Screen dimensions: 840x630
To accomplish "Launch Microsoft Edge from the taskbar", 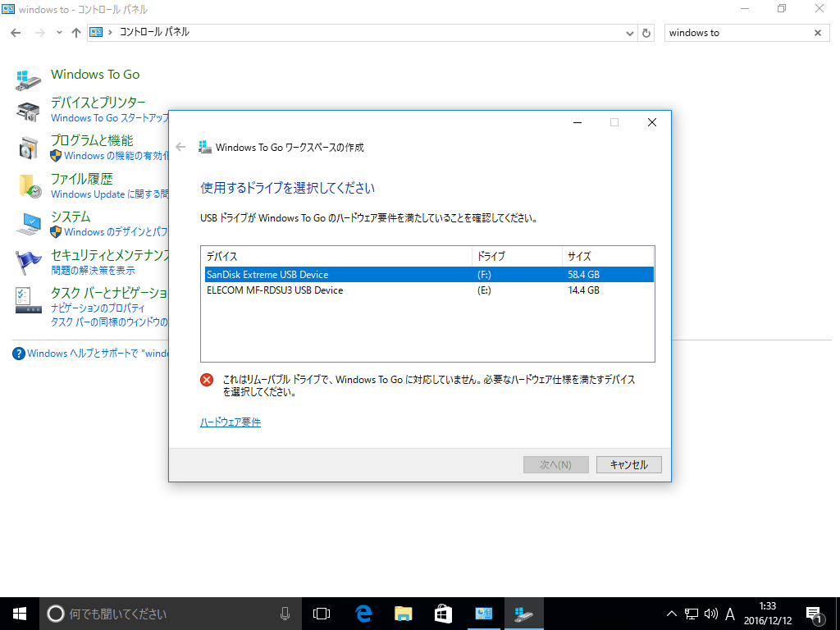I will point(363,614).
